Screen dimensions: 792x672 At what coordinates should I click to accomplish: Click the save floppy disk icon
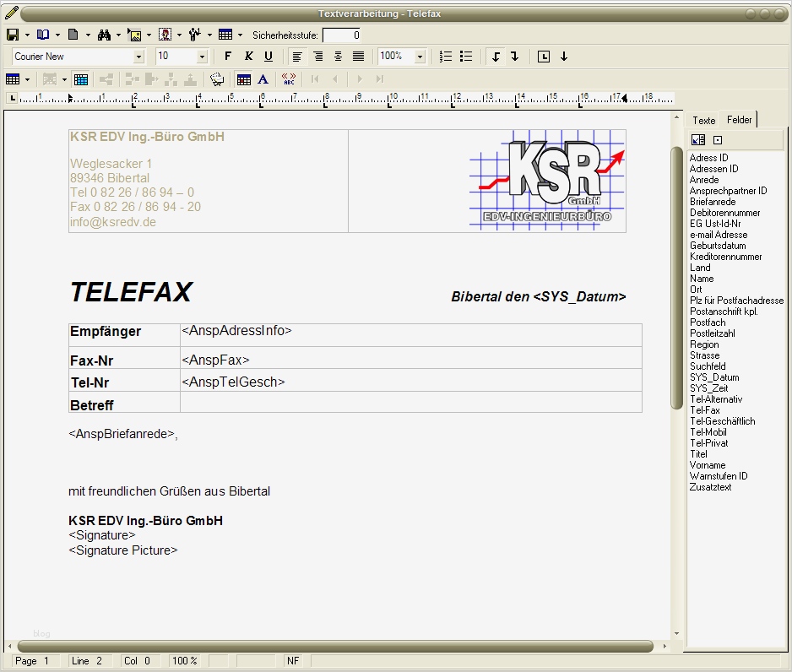click(x=13, y=35)
